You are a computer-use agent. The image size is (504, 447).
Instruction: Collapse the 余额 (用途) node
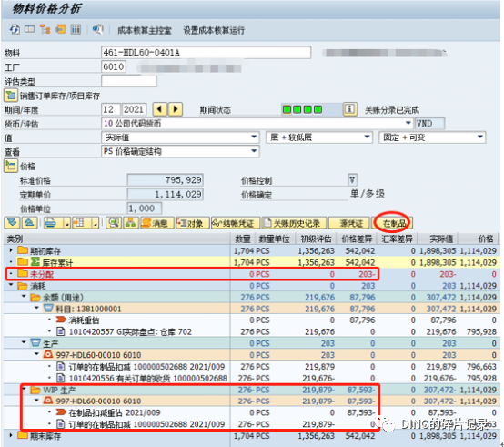click(24, 297)
